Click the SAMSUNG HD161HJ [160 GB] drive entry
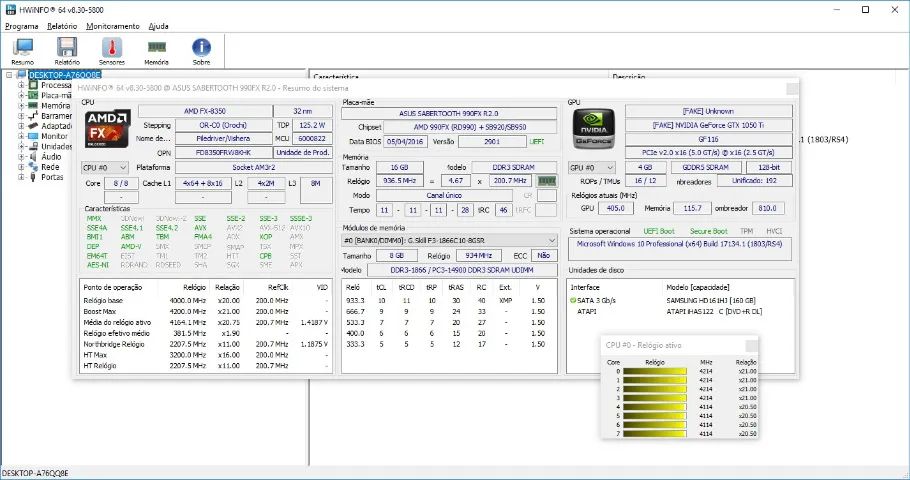The width and height of the screenshot is (910, 480). tap(711, 301)
